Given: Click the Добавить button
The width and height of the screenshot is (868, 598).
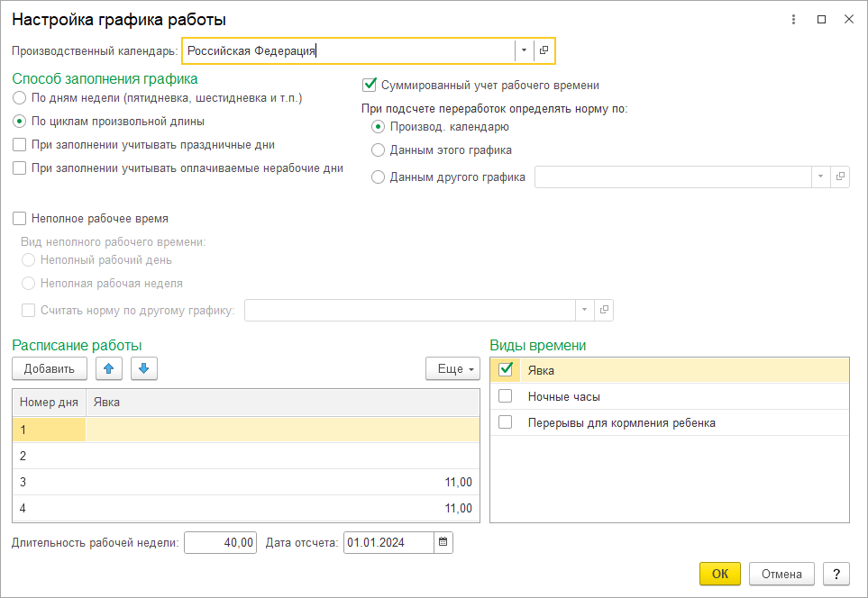Looking at the screenshot, I should pyautogui.click(x=50, y=368).
